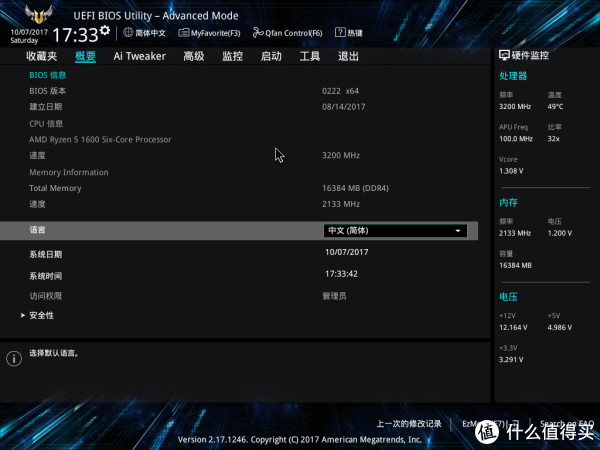Image resolution: width=600 pixels, height=450 pixels.
Task: Click the 2133 MHz memory speed value
Action: [x=341, y=204]
